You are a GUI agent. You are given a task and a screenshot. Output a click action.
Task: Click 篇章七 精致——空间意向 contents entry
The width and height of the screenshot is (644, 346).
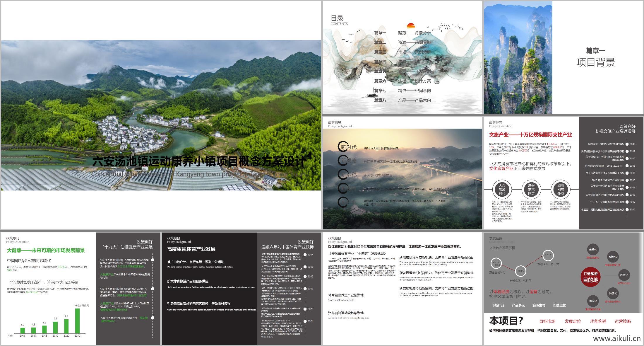[x=402, y=91]
